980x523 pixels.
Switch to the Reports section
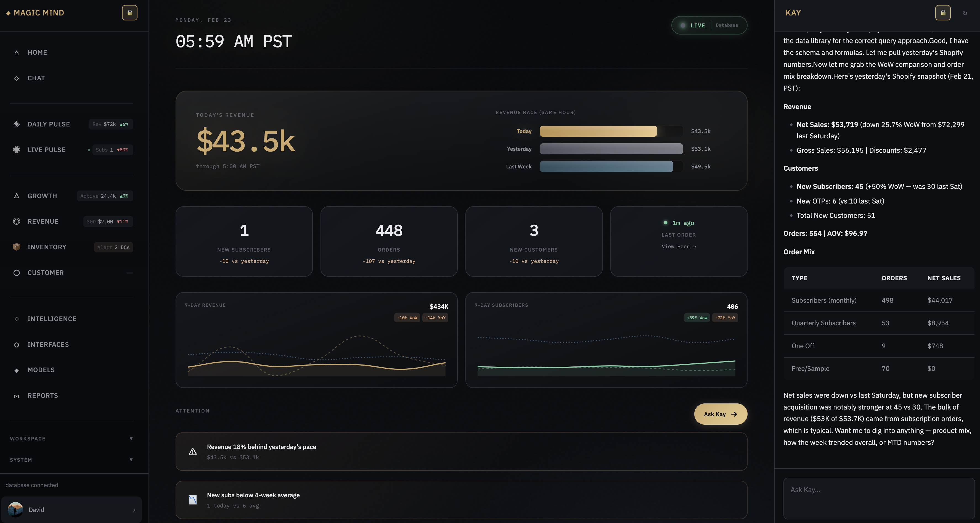click(x=43, y=395)
